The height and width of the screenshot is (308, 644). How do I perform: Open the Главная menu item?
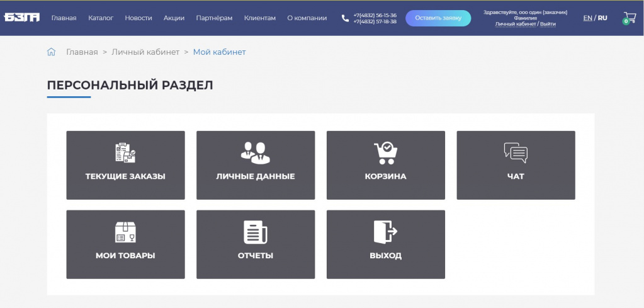[64, 18]
